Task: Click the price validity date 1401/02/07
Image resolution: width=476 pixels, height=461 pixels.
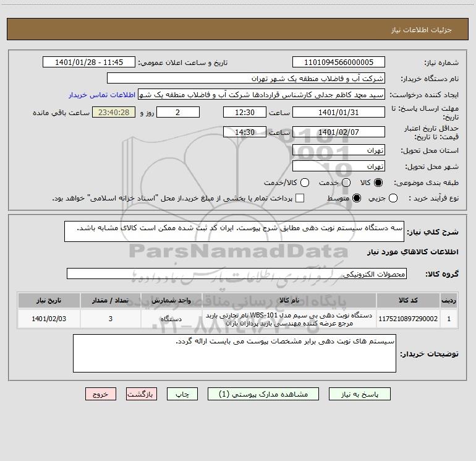Action: 339,132
